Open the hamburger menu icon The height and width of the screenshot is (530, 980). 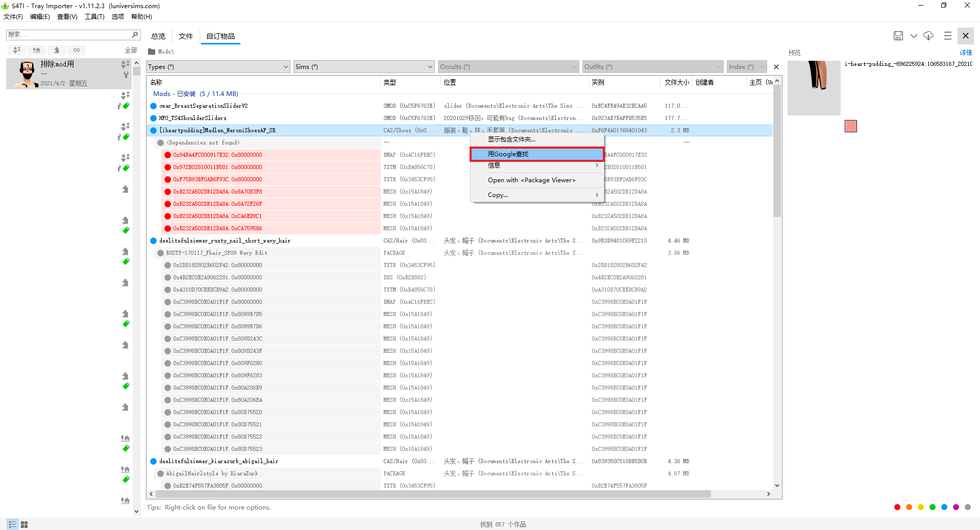click(x=948, y=36)
